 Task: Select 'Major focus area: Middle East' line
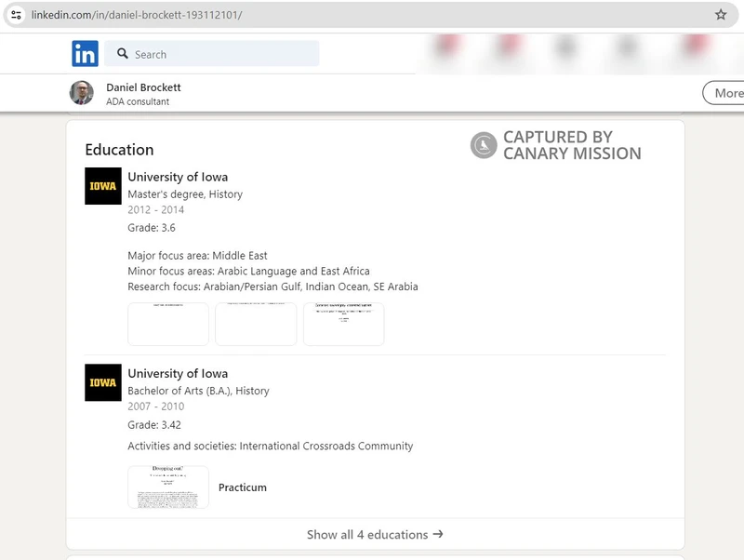[x=197, y=255]
